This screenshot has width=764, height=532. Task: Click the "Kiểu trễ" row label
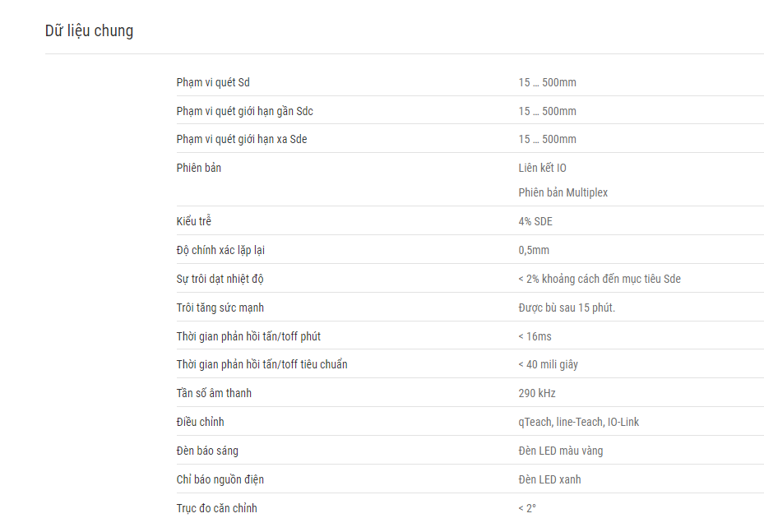(x=193, y=221)
